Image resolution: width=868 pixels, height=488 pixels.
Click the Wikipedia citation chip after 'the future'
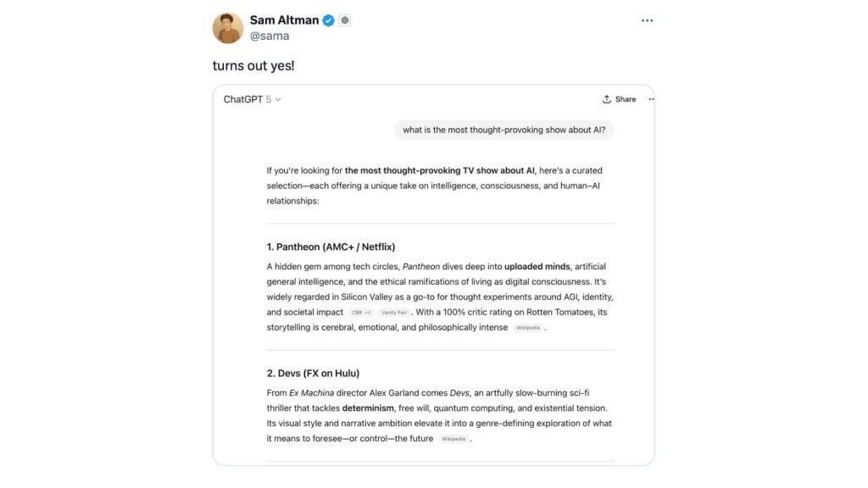click(453, 438)
